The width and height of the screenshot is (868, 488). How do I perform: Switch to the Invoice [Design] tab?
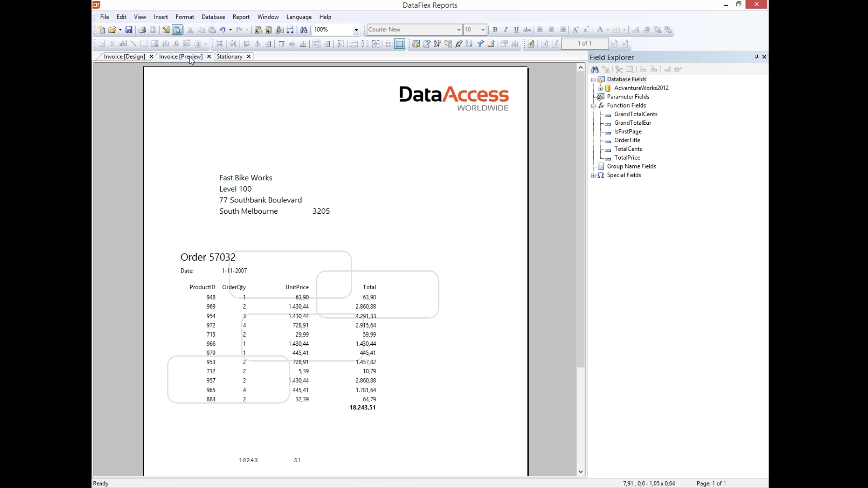tap(124, 56)
